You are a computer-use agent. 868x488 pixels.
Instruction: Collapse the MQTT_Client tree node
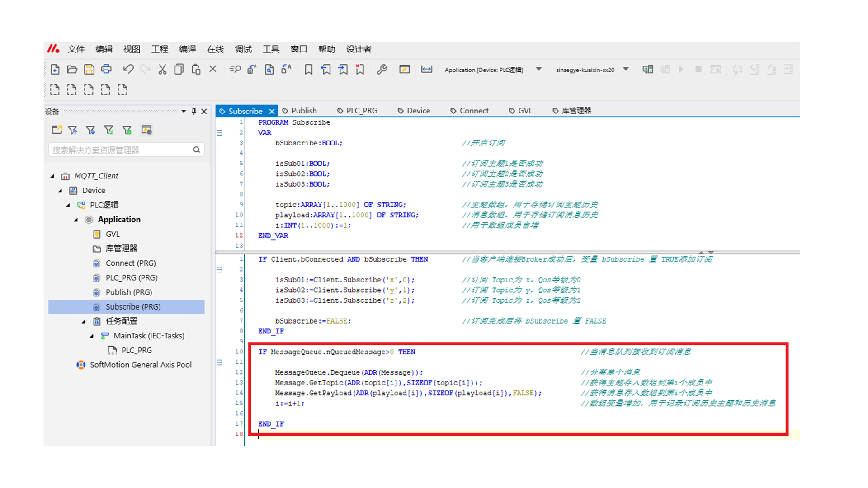click(52, 176)
